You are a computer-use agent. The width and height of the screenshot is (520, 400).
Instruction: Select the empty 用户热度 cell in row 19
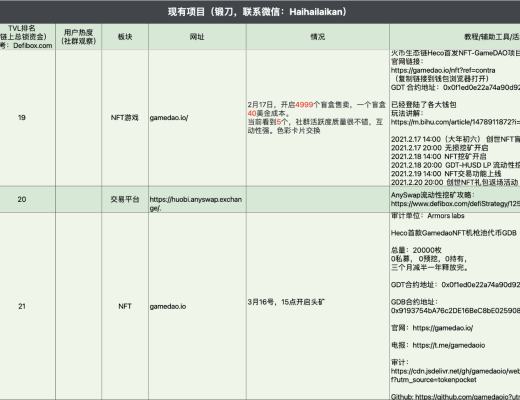tap(78, 118)
